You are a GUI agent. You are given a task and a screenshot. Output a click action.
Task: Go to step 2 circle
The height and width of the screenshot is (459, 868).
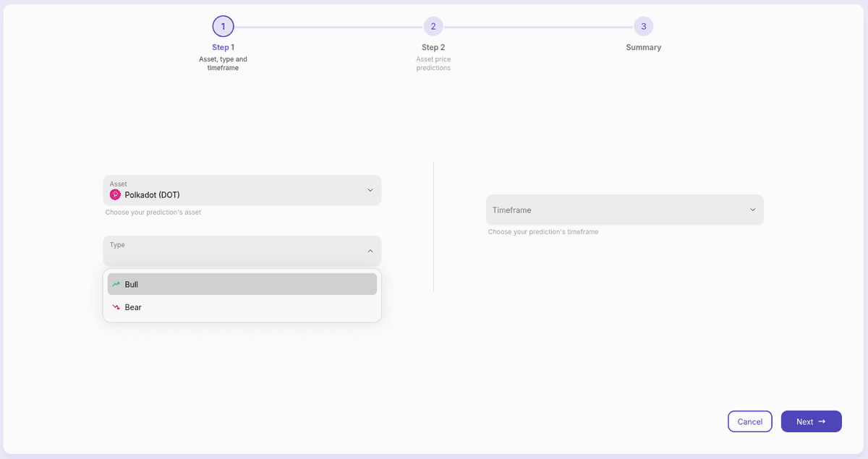click(433, 27)
